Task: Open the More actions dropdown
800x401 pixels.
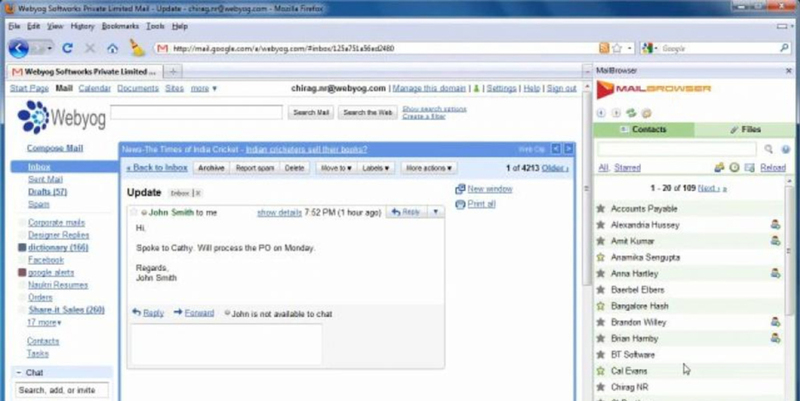Action: tap(428, 168)
